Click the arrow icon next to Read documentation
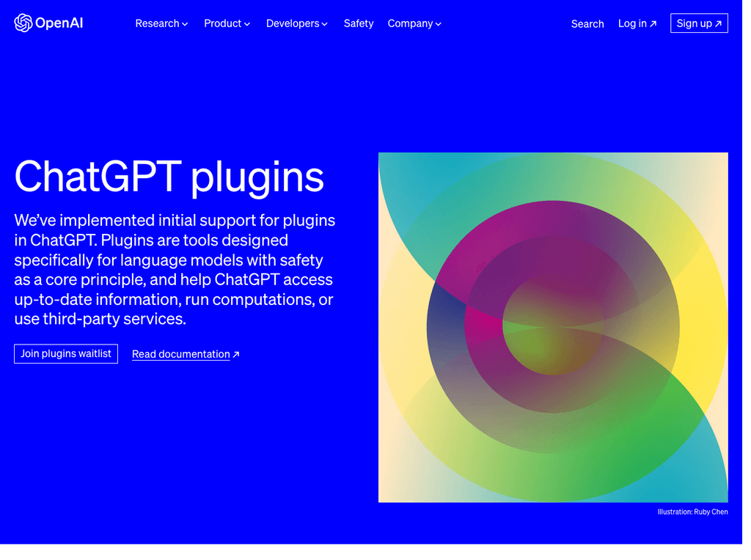 (x=235, y=353)
